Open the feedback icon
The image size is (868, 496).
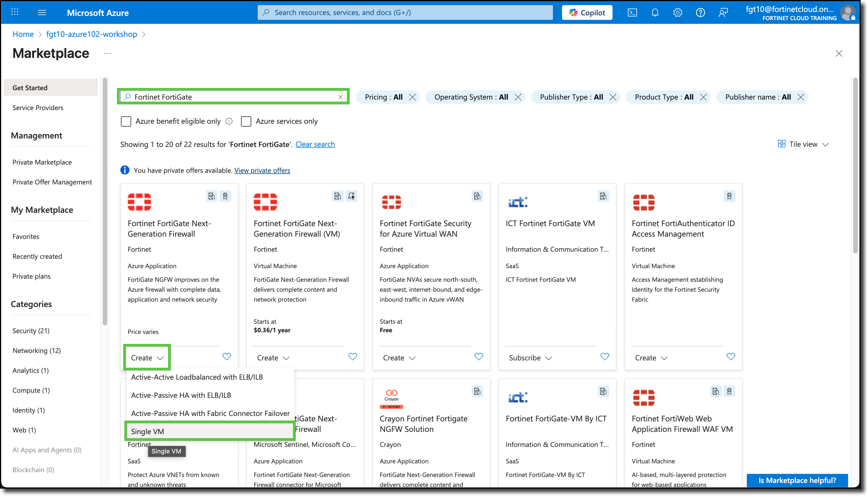pos(723,12)
